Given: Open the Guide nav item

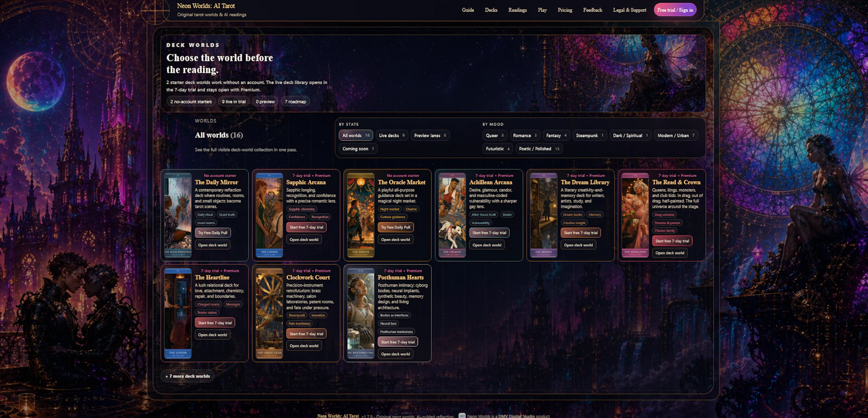Looking at the screenshot, I should point(468,10).
